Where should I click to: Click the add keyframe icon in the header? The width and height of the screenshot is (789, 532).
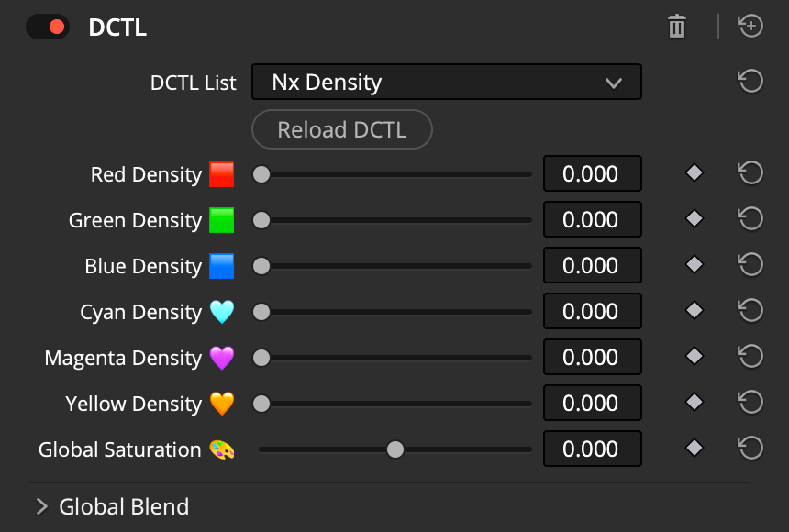(750, 26)
